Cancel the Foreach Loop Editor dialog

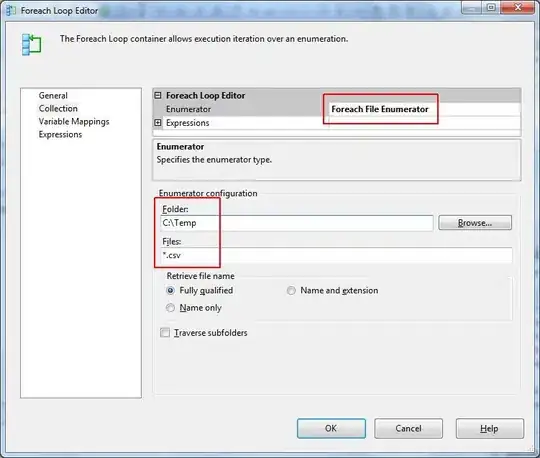(408, 428)
